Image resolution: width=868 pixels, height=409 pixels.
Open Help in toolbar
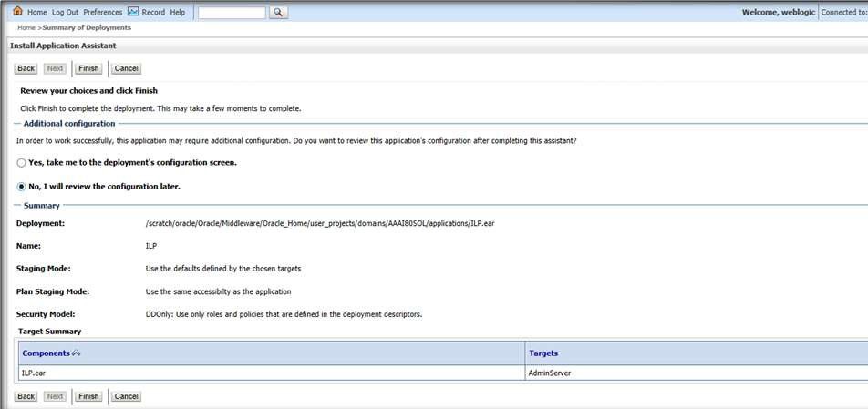click(x=178, y=12)
